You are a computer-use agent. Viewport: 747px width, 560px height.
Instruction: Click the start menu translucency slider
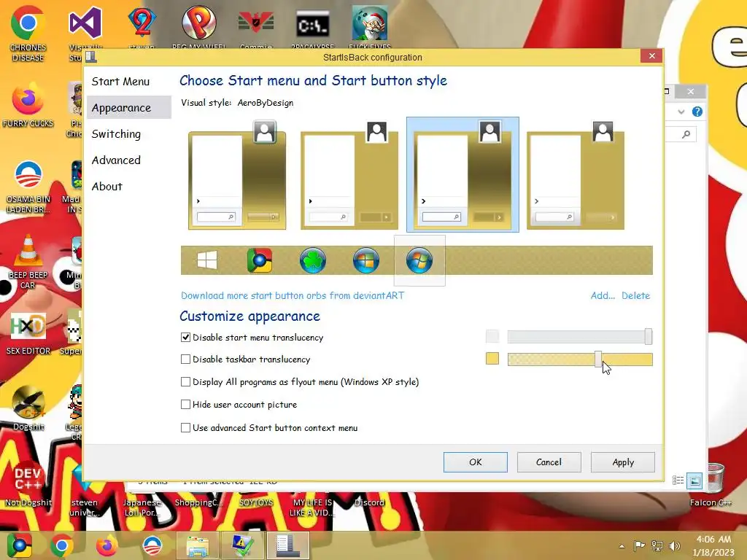pos(580,337)
